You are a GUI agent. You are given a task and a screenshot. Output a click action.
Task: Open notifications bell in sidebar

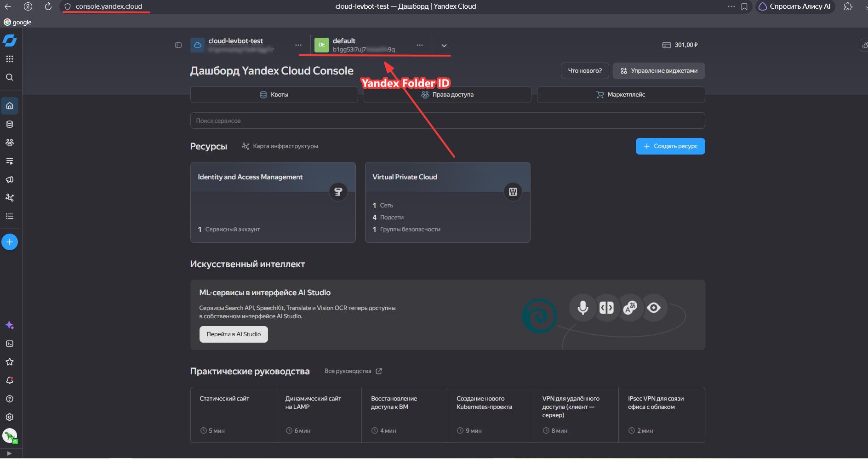(10, 380)
